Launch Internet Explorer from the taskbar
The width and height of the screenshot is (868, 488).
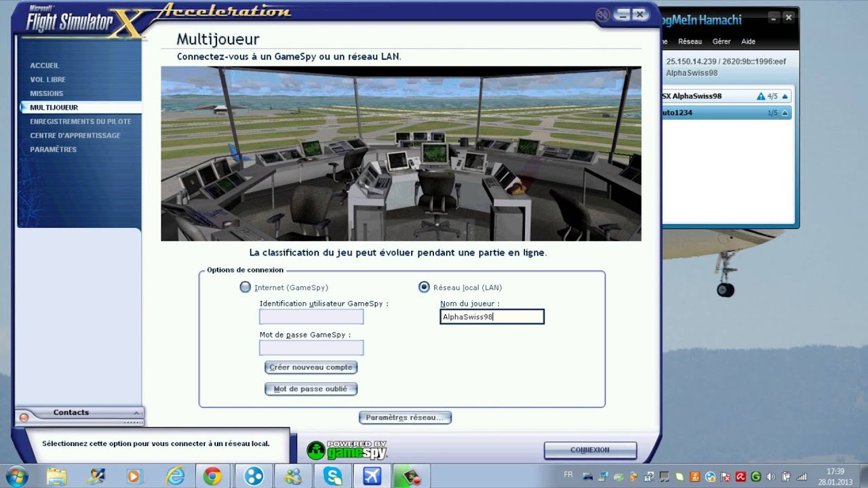(x=175, y=476)
